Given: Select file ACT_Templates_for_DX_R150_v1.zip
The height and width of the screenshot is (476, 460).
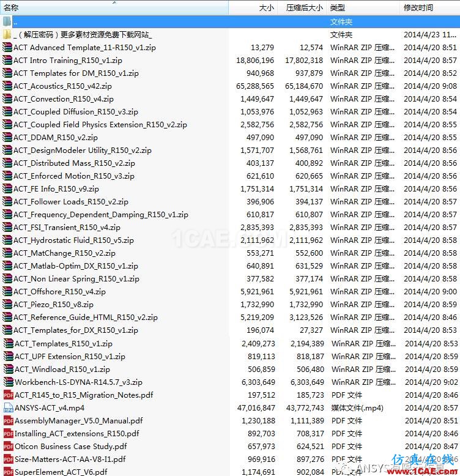Looking at the screenshot, I should 76,330.
